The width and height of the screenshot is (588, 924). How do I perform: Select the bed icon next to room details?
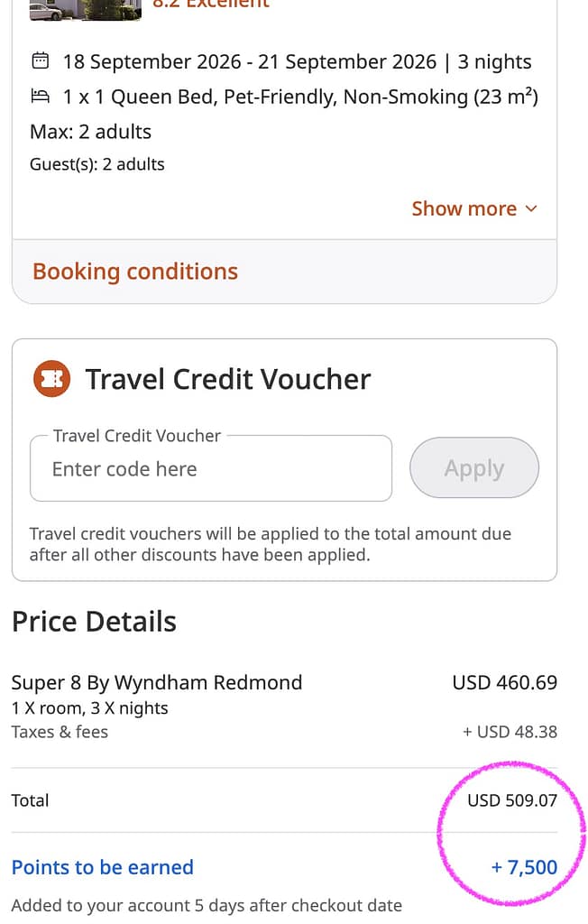point(40,96)
